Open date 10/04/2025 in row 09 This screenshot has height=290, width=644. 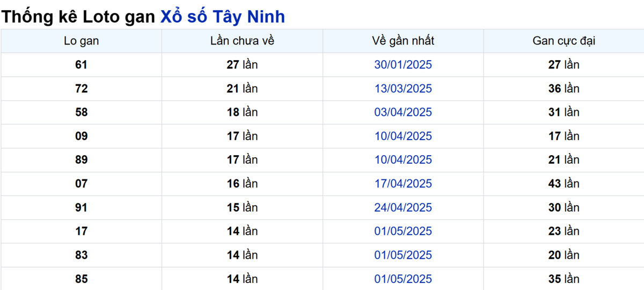[x=403, y=136]
